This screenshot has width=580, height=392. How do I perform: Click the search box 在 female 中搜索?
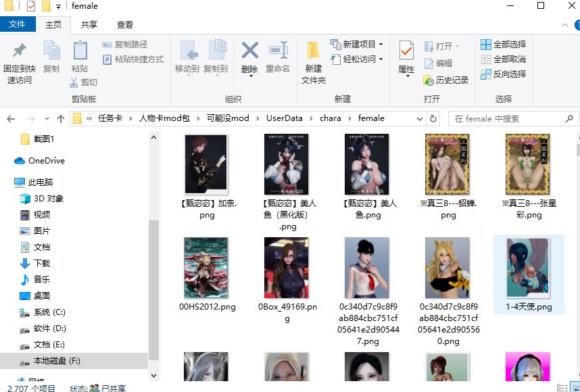[x=512, y=119]
